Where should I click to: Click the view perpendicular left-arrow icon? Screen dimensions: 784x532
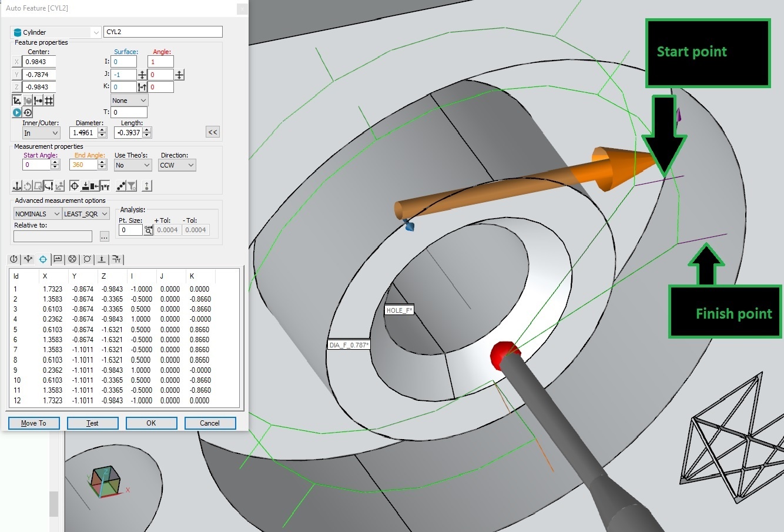click(x=95, y=186)
